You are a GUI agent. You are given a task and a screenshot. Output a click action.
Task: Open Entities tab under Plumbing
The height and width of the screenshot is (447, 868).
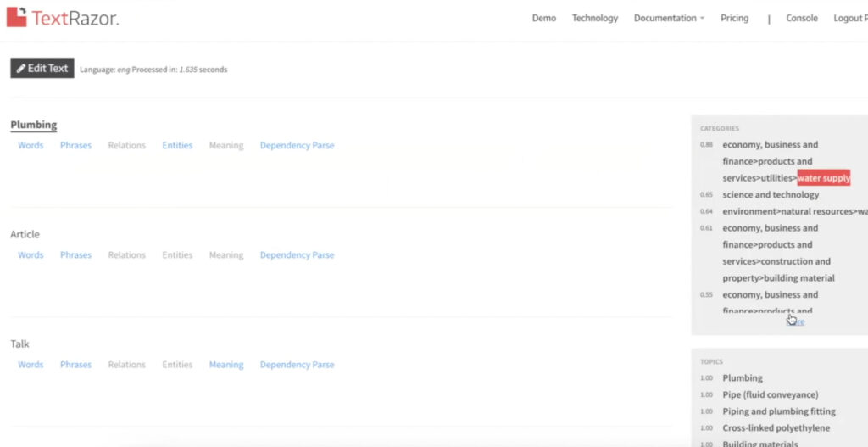(177, 145)
